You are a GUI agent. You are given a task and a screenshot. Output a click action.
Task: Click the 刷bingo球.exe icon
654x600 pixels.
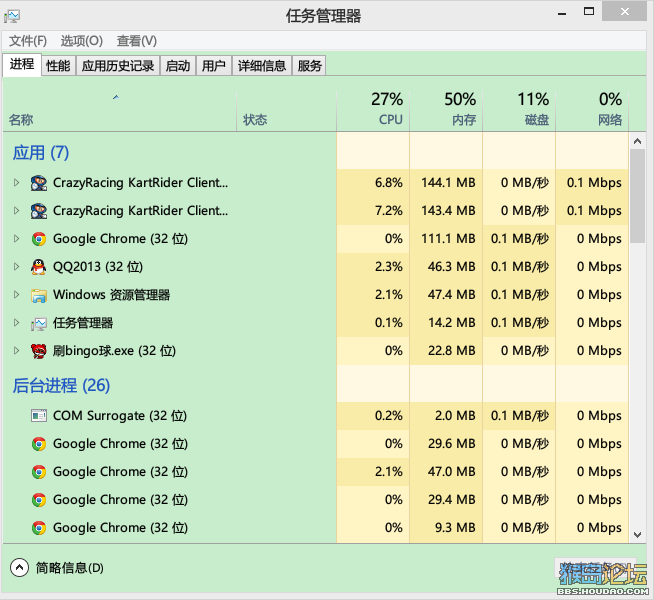tap(39, 351)
